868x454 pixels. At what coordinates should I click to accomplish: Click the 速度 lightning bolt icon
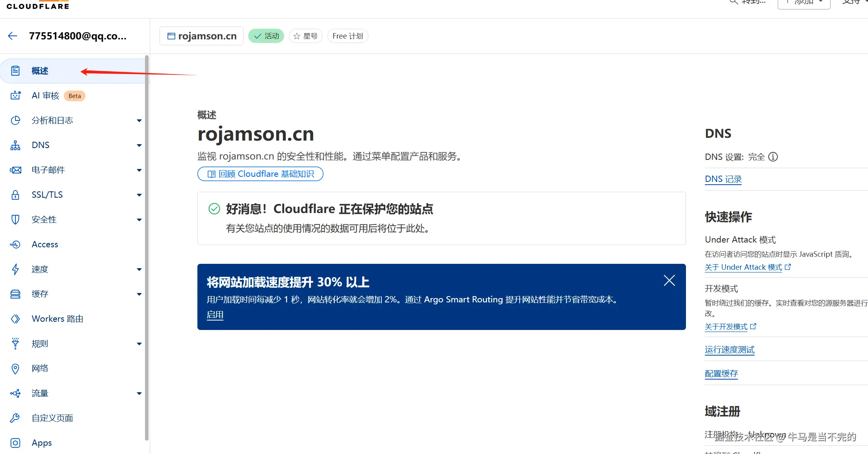pyautogui.click(x=15, y=269)
